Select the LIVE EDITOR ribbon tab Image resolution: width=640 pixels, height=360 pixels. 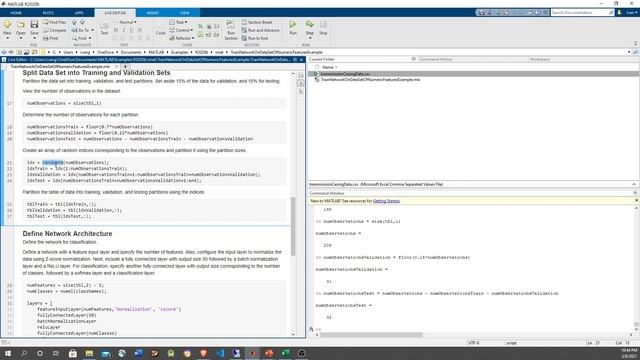[115, 13]
